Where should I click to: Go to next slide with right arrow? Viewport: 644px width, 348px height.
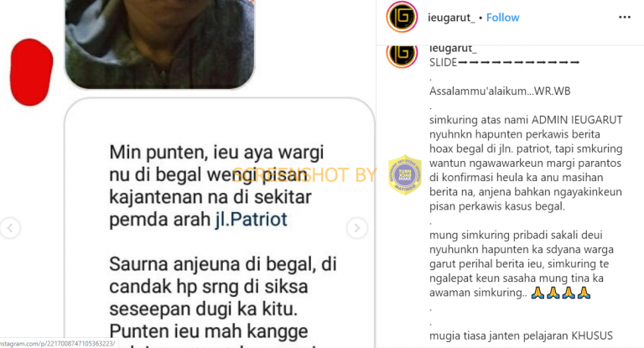(357, 227)
